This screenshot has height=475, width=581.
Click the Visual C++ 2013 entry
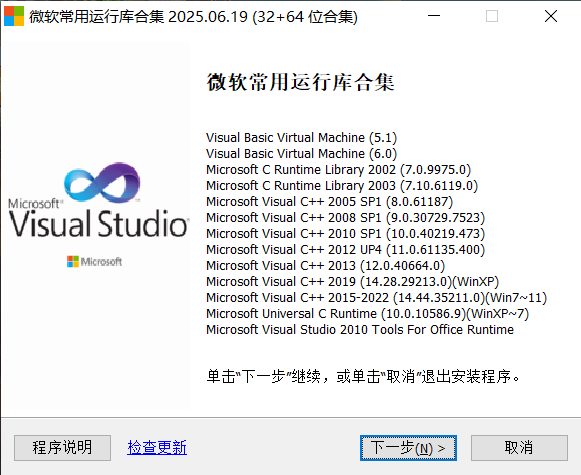(325, 266)
